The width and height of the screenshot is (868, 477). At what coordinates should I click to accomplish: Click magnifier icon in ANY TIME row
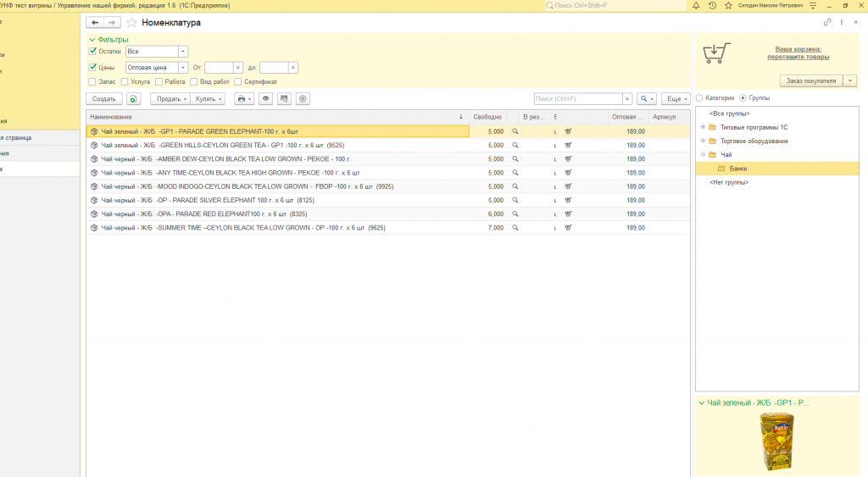click(515, 173)
